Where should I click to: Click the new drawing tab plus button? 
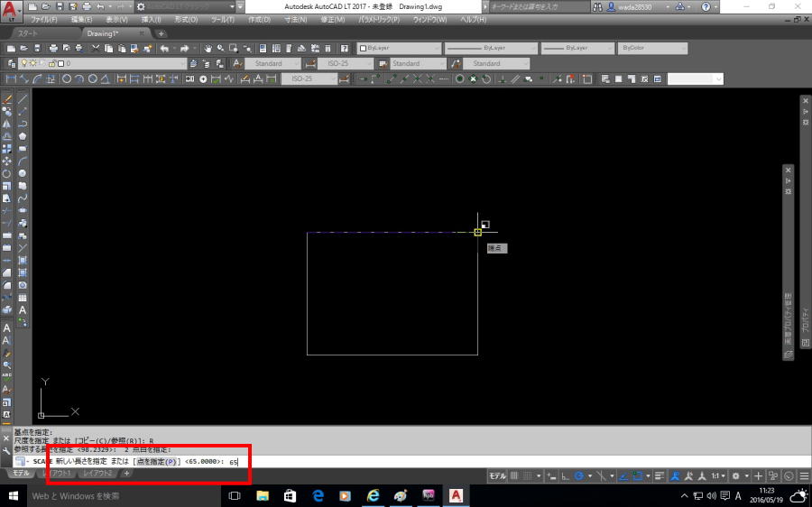(x=161, y=33)
